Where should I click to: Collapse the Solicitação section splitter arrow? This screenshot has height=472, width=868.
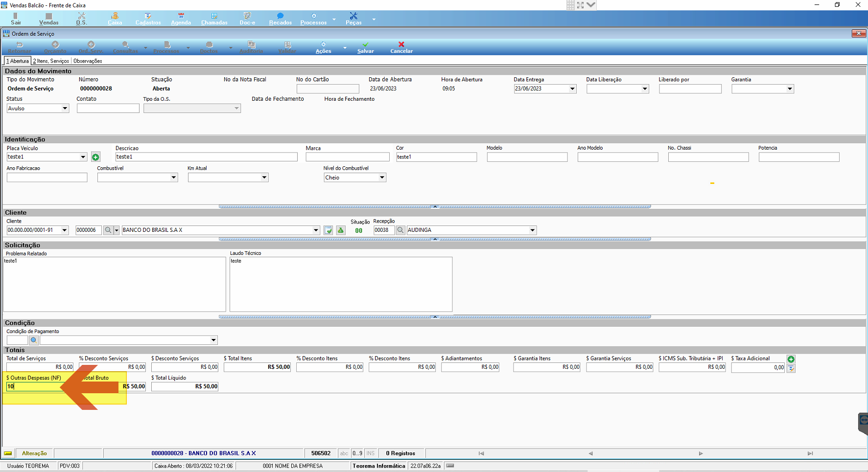[x=435, y=317]
